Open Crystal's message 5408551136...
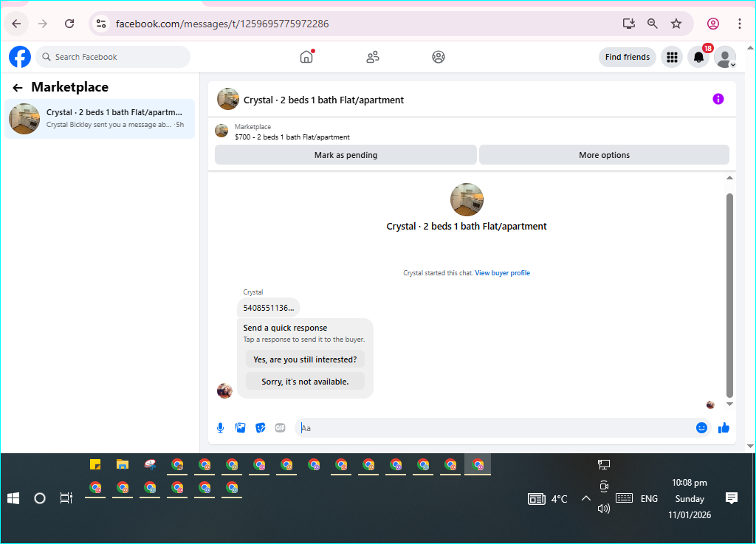756x544 pixels. click(x=269, y=308)
